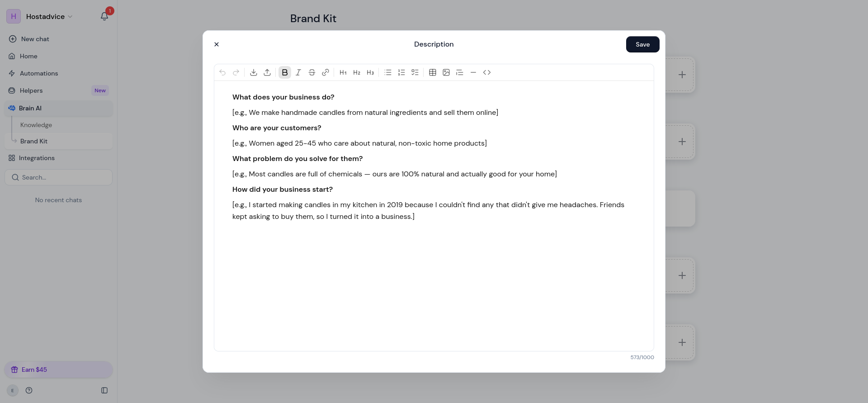Close the Description dialog
Screen dimensions: 868x403
coord(217,44)
